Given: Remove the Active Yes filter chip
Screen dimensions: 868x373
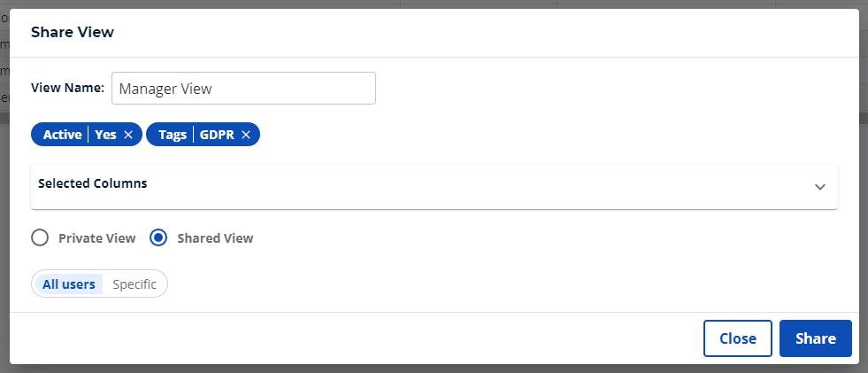Looking at the screenshot, I should click(128, 135).
